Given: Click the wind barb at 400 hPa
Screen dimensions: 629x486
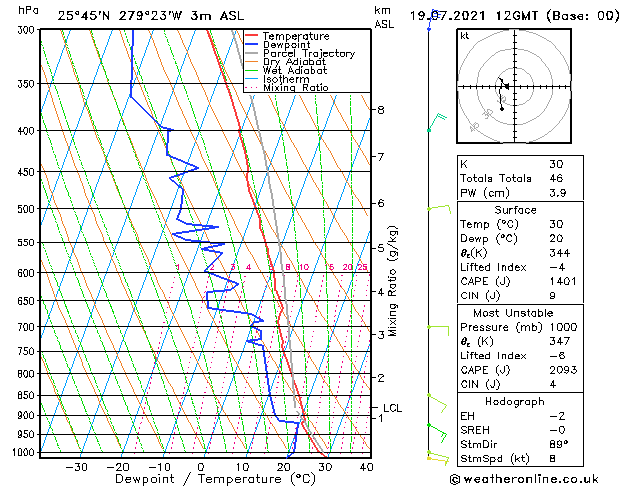Looking at the screenshot, I should coord(437,122).
